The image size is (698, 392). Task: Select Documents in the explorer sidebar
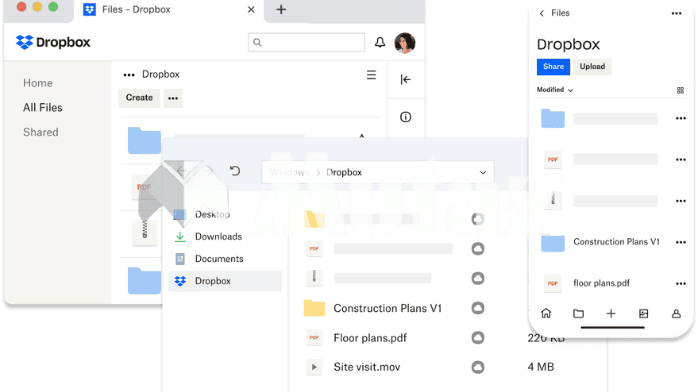click(219, 259)
